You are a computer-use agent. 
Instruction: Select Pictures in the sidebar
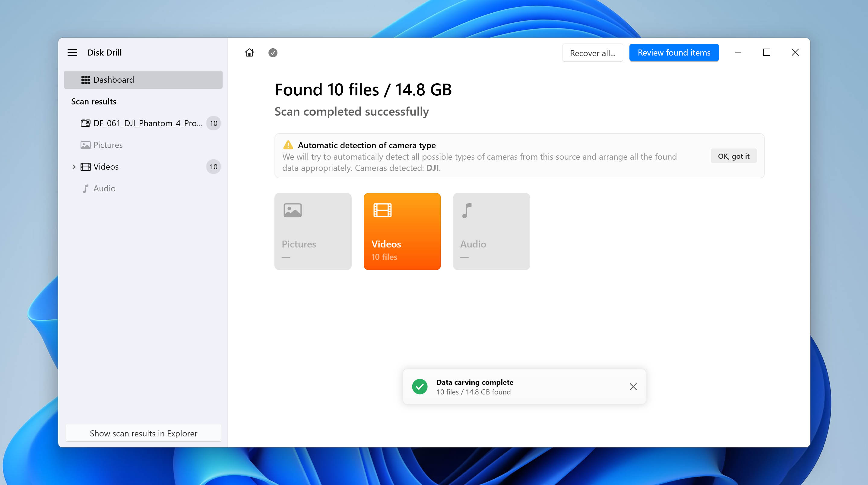point(143,145)
